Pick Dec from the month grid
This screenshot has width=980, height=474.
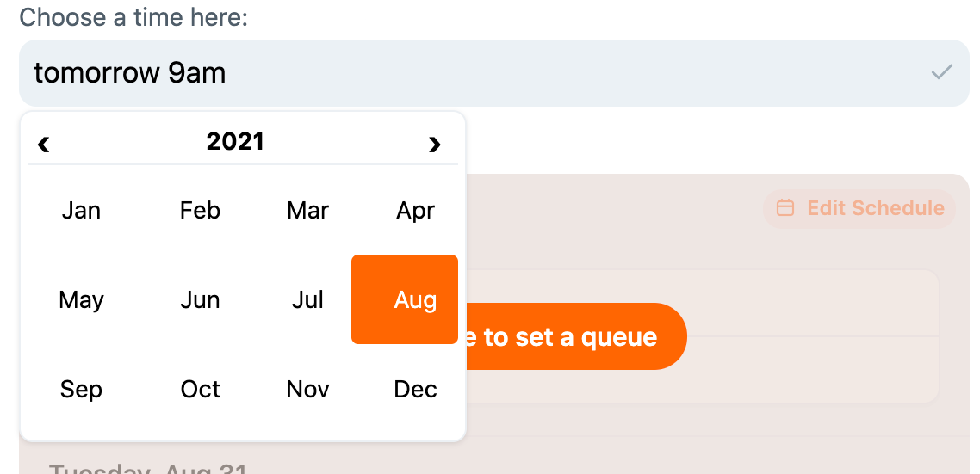[415, 389]
